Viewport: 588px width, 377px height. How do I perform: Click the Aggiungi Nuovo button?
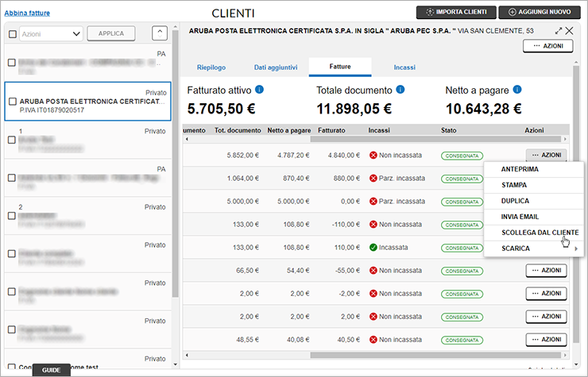540,12
